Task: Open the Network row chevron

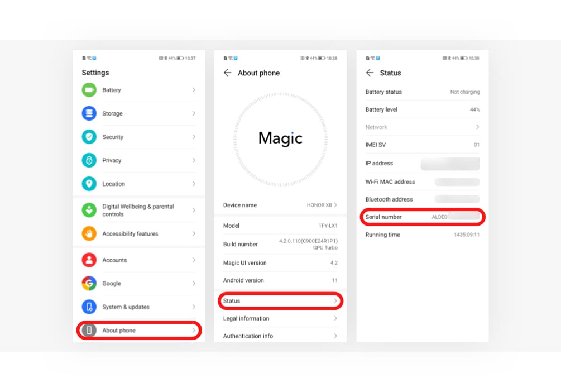Action: pyautogui.click(x=477, y=127)
